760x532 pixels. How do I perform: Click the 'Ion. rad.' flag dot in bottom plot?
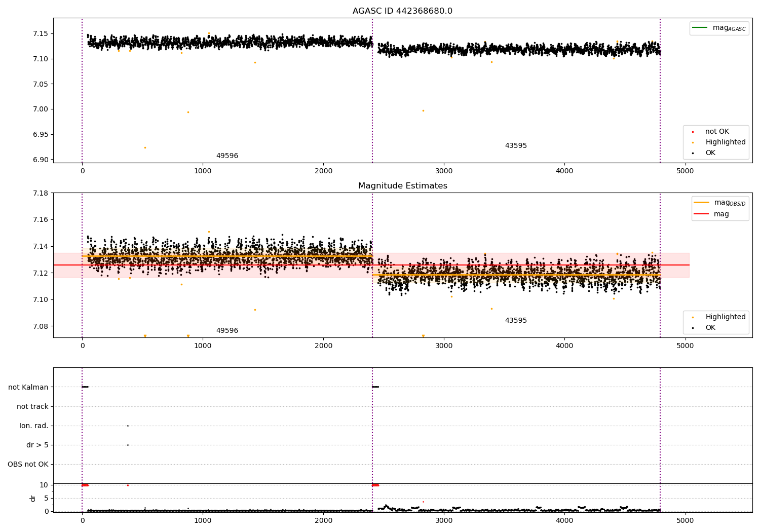click(128, 426)
